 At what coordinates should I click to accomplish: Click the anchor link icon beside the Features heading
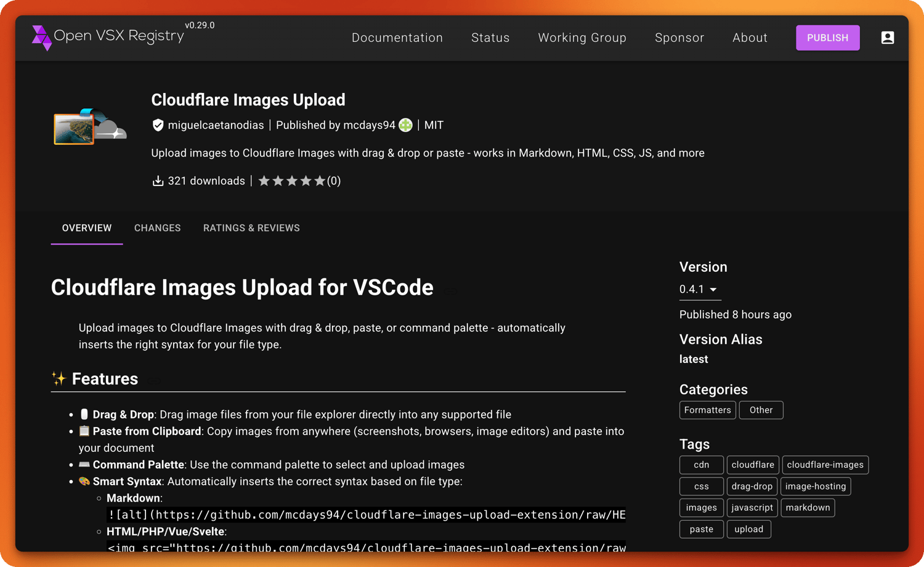(x=154, y=380)
